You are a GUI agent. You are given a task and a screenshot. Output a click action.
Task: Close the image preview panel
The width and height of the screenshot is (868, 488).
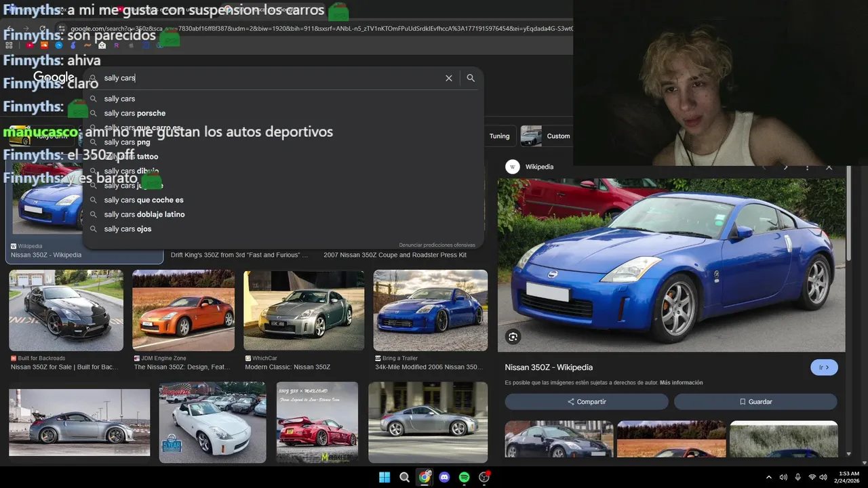tap(829, 167)
